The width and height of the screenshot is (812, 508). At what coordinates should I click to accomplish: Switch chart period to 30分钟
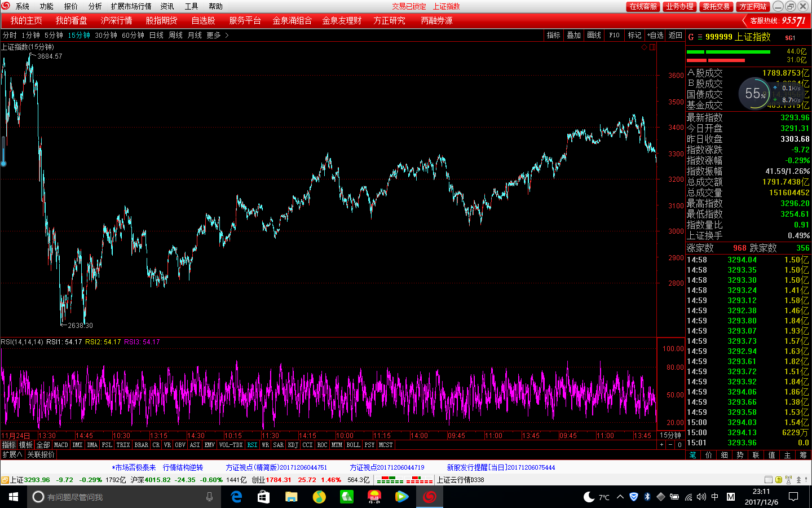(106, 35)
